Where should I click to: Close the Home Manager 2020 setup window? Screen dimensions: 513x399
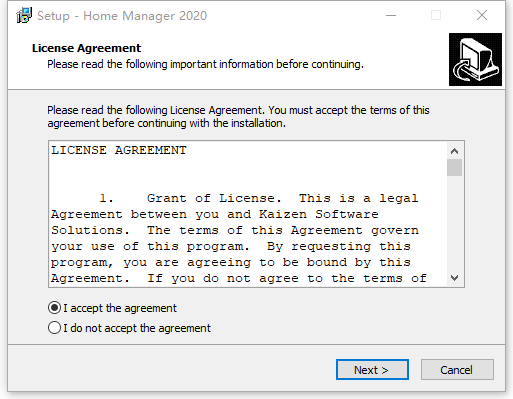coord(482,15)
